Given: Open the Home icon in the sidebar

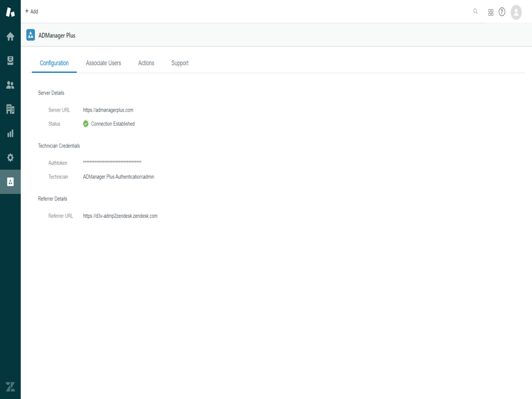Looking at the screenshot, I should [x=10, y=36].
